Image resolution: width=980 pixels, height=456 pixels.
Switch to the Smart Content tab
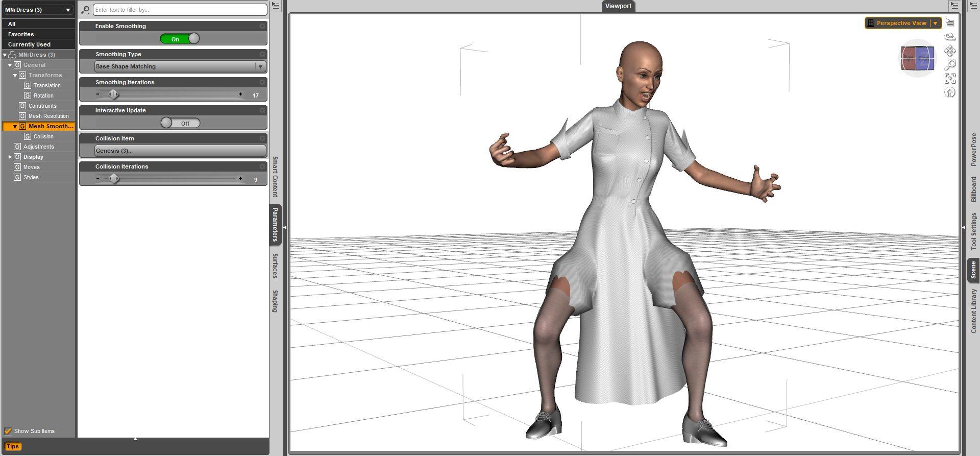(275, 177)
